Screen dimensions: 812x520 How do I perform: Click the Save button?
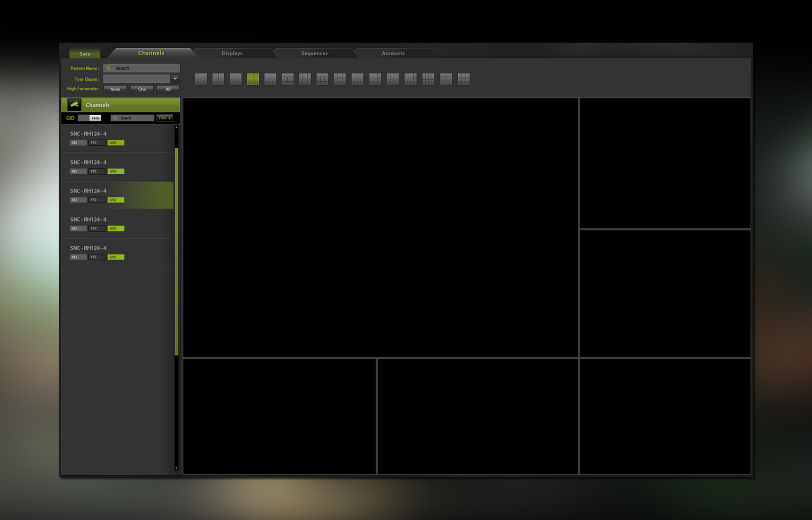85,54
